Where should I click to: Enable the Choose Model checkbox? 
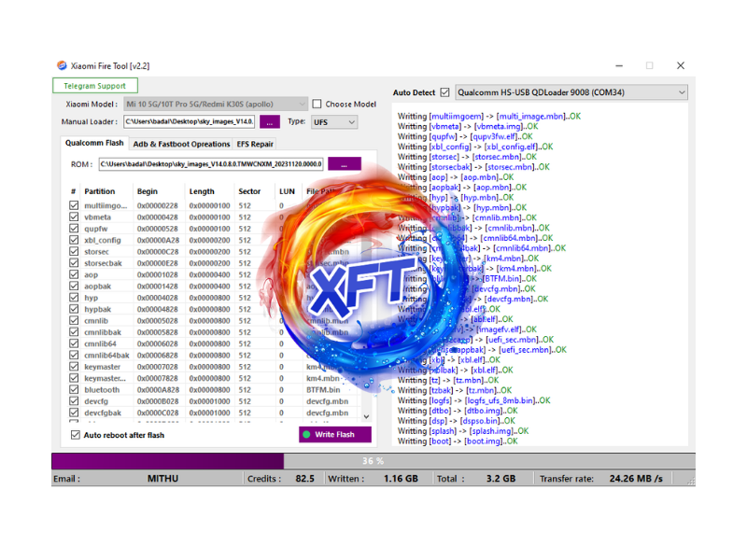[x=317, y=104]
